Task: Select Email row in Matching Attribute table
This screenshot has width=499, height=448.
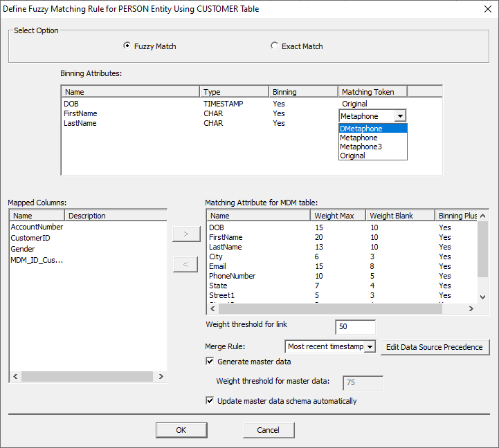Action: 342,266
